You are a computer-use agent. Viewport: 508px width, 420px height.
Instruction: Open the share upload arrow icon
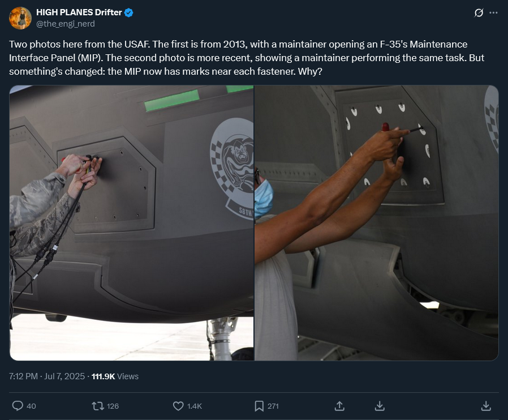click(x=339, y=406)
